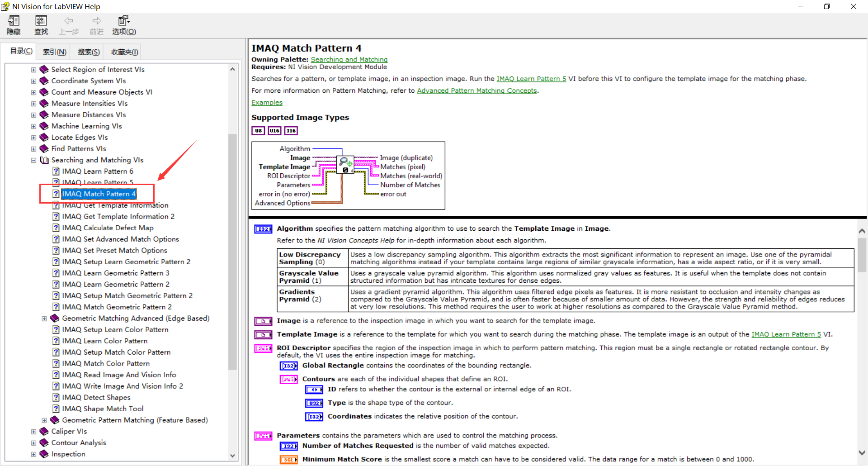Click the Inspection book icon

tap(44, 454)
